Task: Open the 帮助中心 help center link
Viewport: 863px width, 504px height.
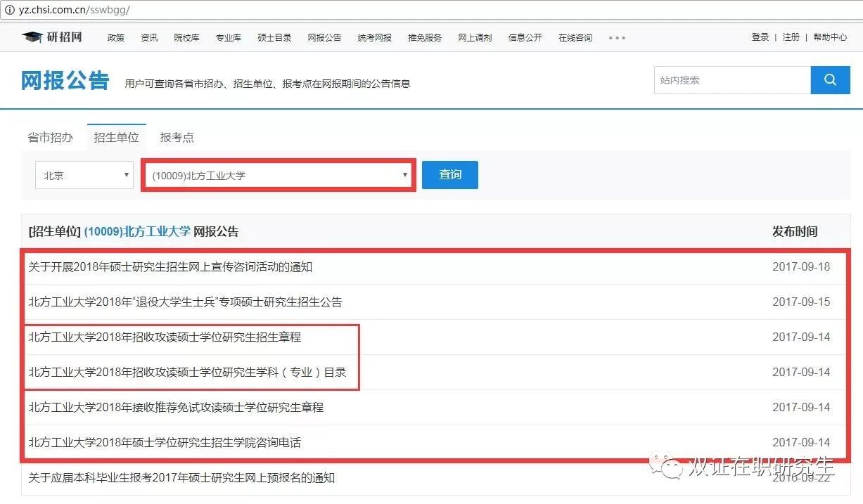Action: pos(830,37)
